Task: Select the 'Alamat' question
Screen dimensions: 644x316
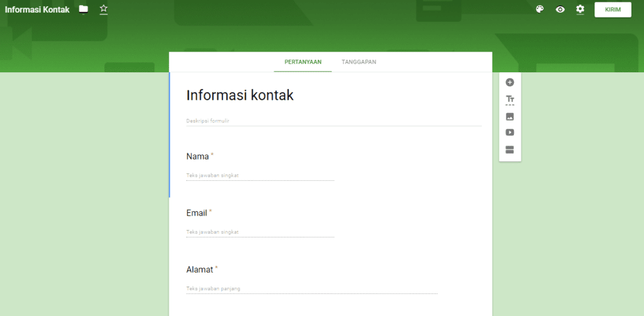Action: pos(199,270)
